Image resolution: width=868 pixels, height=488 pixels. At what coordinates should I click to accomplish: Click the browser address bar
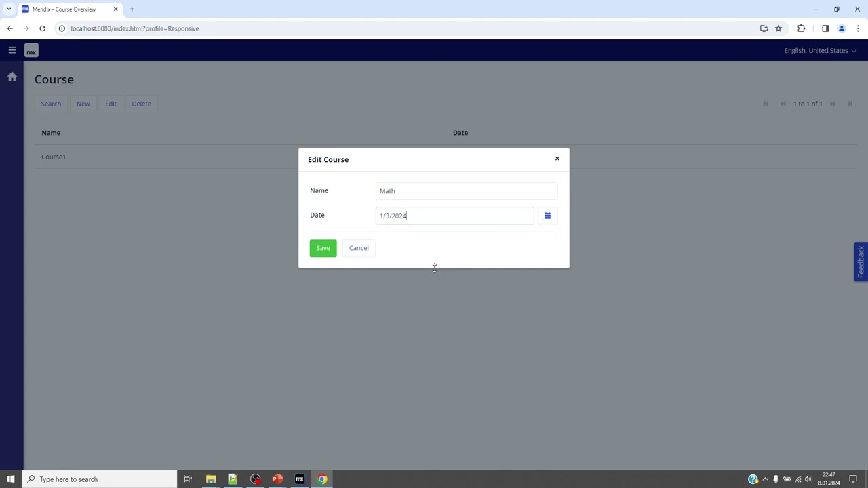[x=407, y=28]
